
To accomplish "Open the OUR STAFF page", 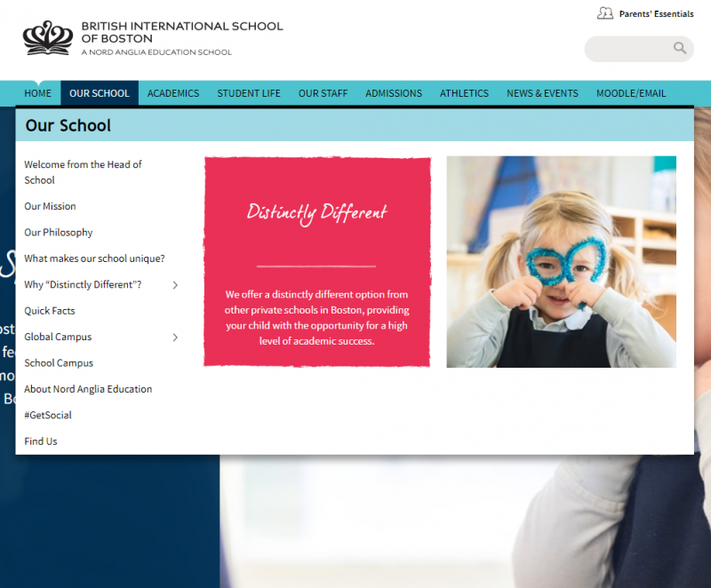I will pyautogui.click(x=323, y=92).
